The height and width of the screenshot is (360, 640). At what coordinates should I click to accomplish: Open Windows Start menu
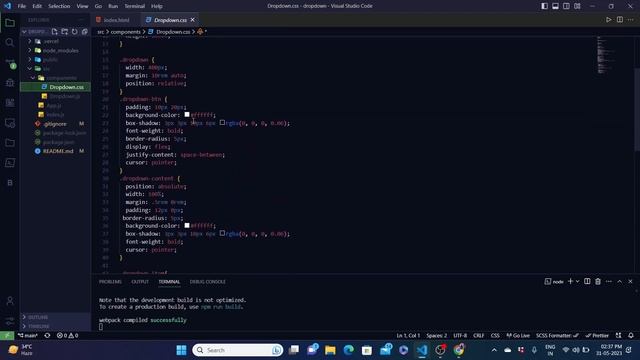click(181, 350)
